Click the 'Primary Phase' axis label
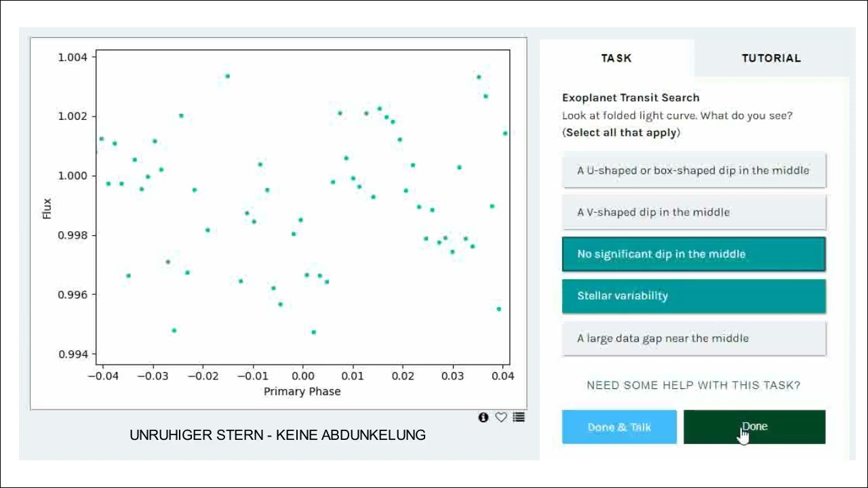Image resolution: width=868 pixels, height=488 pixels. (302, 392)
